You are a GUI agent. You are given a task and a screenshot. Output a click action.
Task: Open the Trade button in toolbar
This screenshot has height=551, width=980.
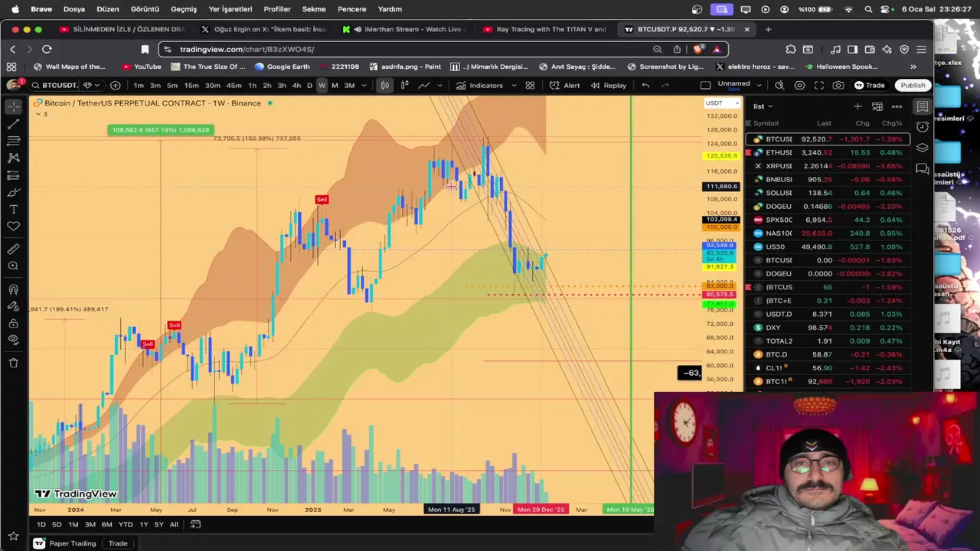[x=870, y=85]
